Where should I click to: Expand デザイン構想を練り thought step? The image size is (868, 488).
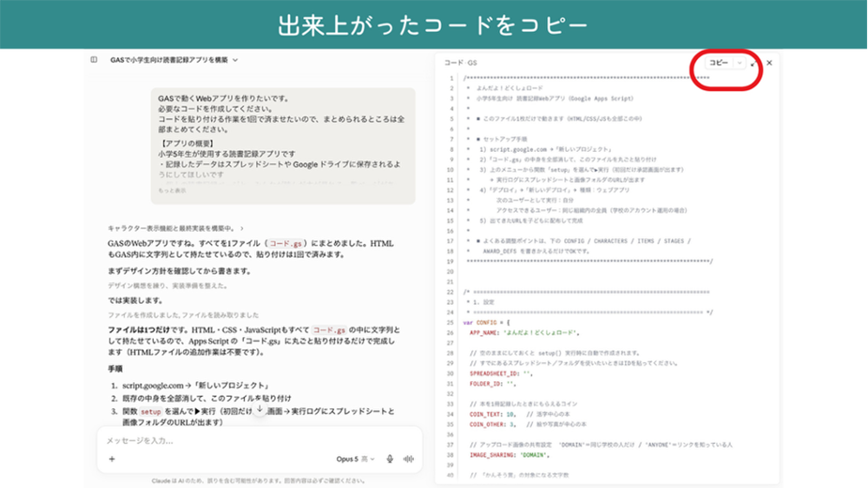[x=168, y=286]
